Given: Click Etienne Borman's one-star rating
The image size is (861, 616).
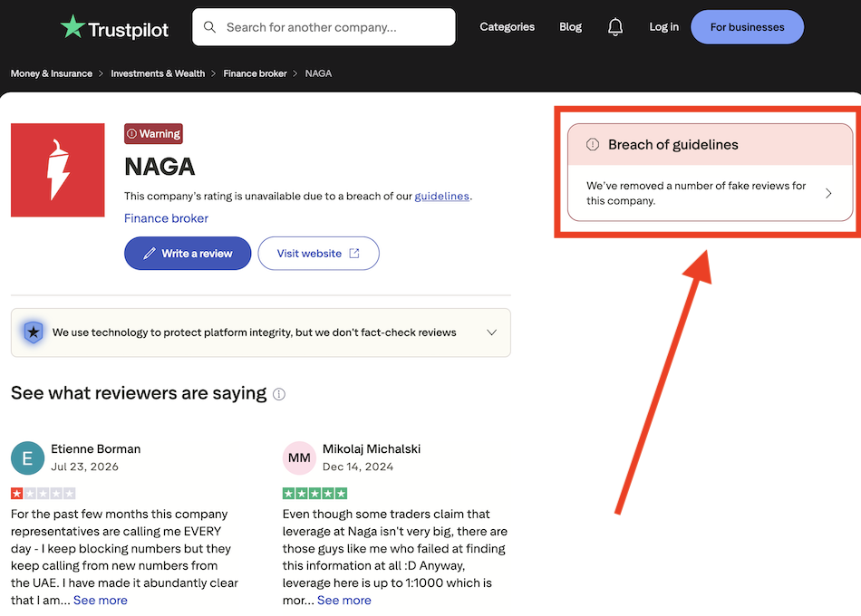Looking at the screenshot, I should click(43, 493).
